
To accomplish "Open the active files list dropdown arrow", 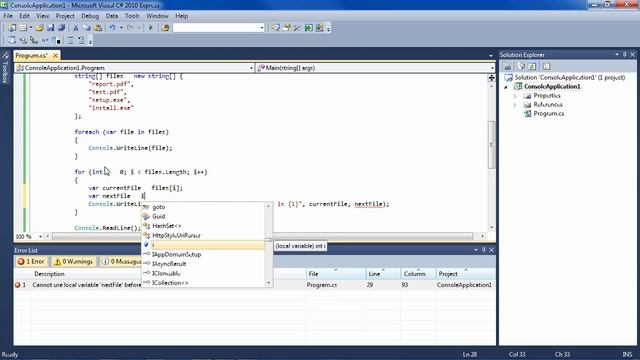I will click(x=491, y=55).
